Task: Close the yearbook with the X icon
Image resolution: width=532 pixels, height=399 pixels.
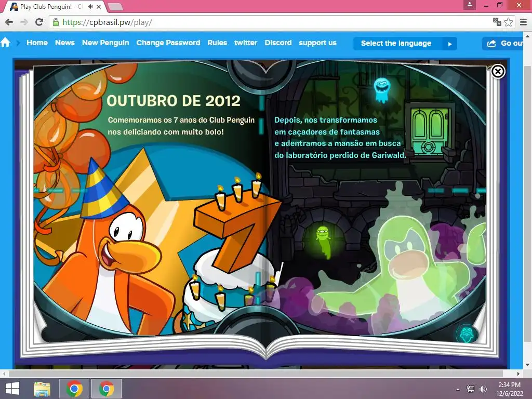Action: (498, 72)
